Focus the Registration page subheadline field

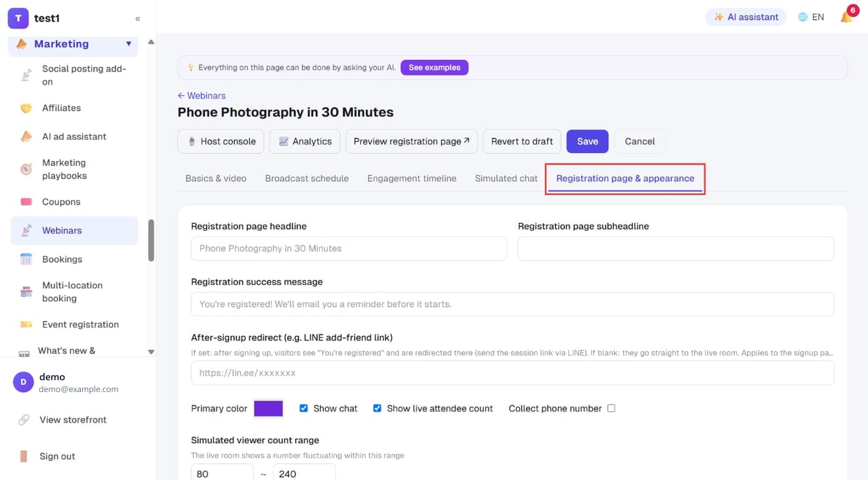[676, 249]
